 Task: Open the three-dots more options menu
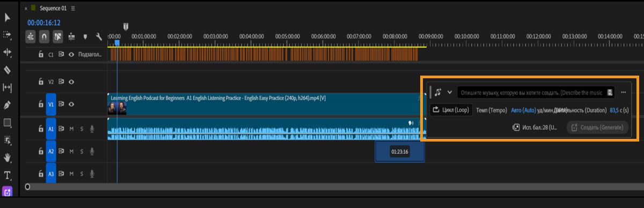pyautogui.click(x=624, y=92)
